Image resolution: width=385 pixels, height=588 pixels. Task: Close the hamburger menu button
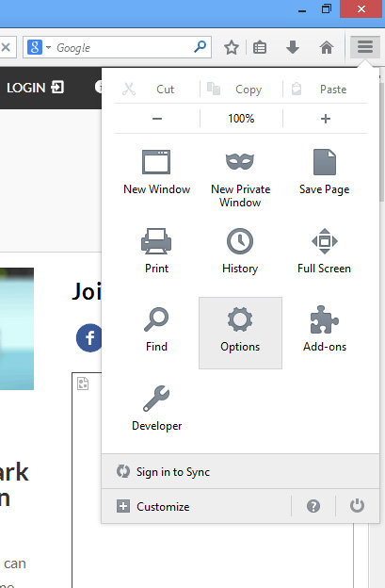[x=365, y=47]
